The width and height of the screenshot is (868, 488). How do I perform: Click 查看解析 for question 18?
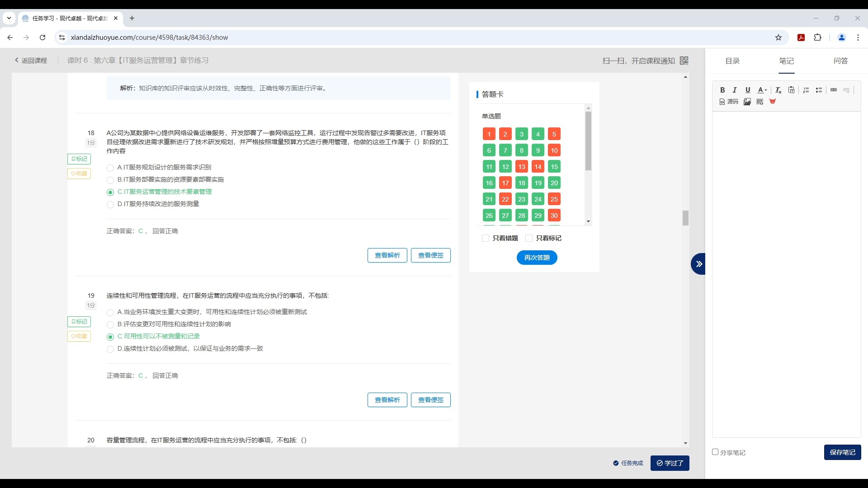387,255
